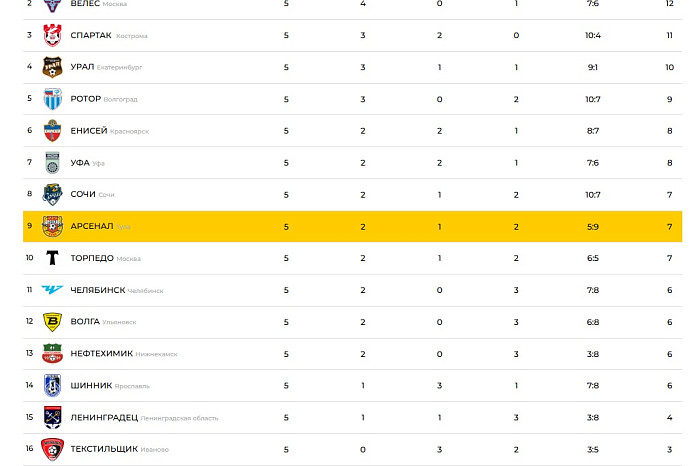Viewport: 700px width, 466px height.
Task: Click the city label Ленинградская область
Action: pos(179,419)
